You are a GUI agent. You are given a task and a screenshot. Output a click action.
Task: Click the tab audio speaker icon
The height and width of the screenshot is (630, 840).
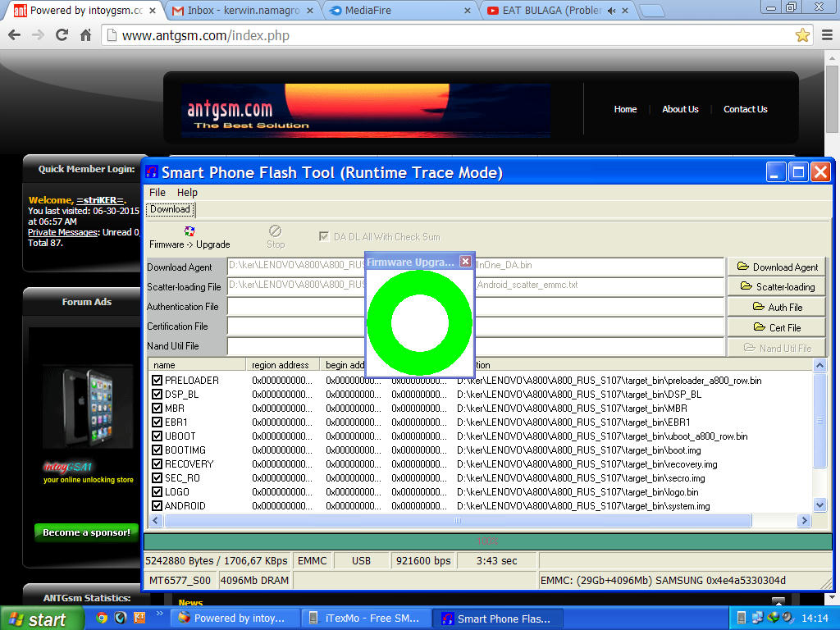point(612,10)
